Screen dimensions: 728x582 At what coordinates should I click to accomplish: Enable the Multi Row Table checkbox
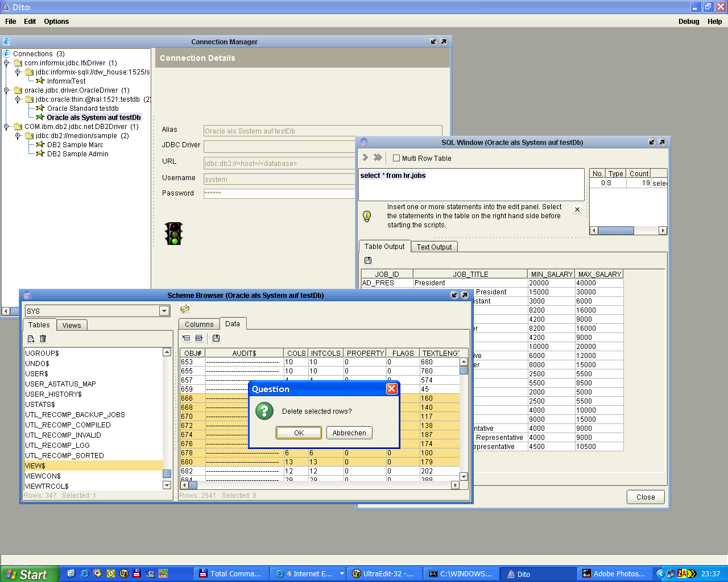coord(396,158)
